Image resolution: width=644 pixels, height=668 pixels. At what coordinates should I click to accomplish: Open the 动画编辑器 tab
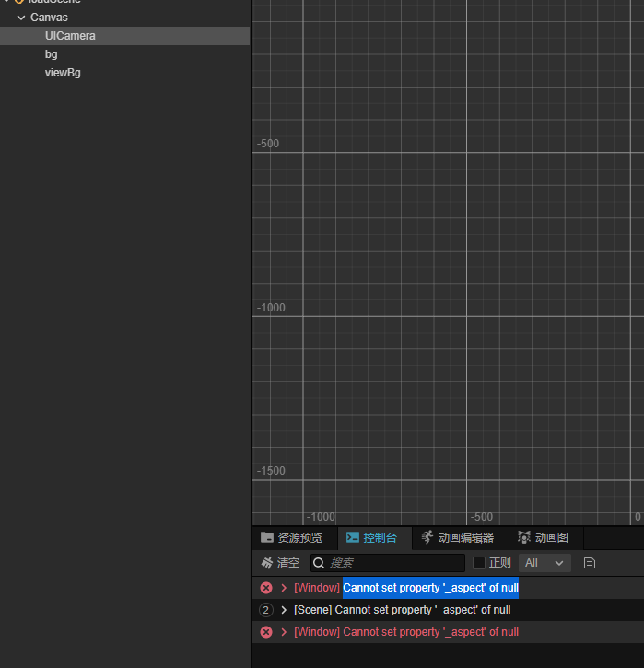click(458, 538)
